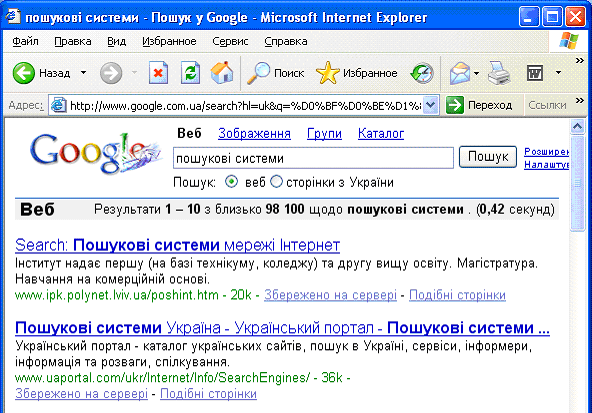Switch to Каталог search tab
This screenshot has width=592, height=413.
tap(381, 133)
